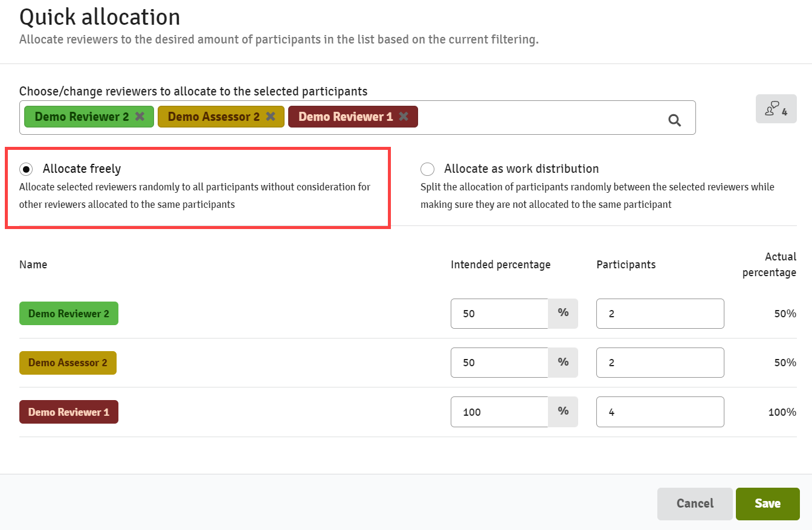812x530 pixels.
Task: Remove Demo Reviewer 2 tag with its x
Action: click(x=140, y=117)
